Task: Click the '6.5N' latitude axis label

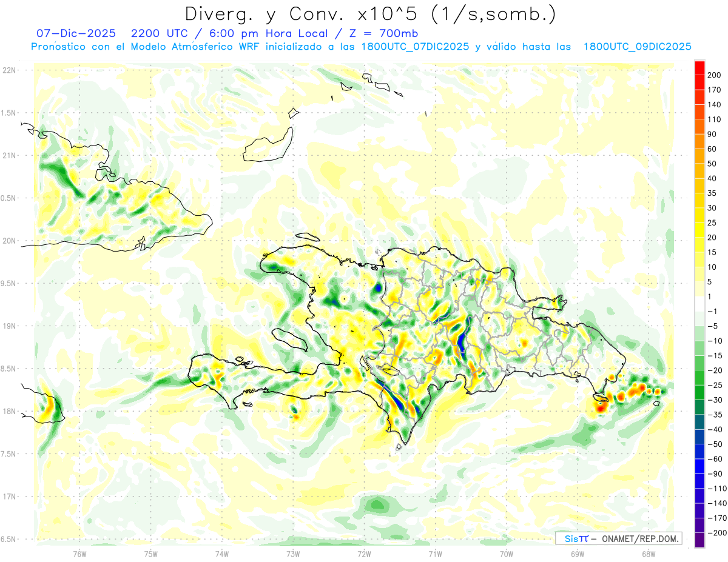Action: (9, 540)
